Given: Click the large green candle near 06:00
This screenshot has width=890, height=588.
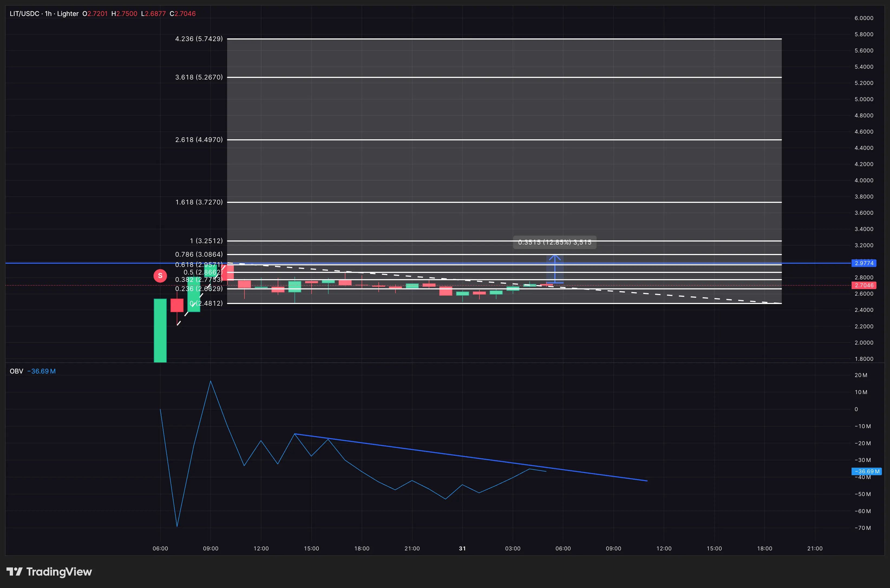Looking at the screenshot, I should point(160,330).
